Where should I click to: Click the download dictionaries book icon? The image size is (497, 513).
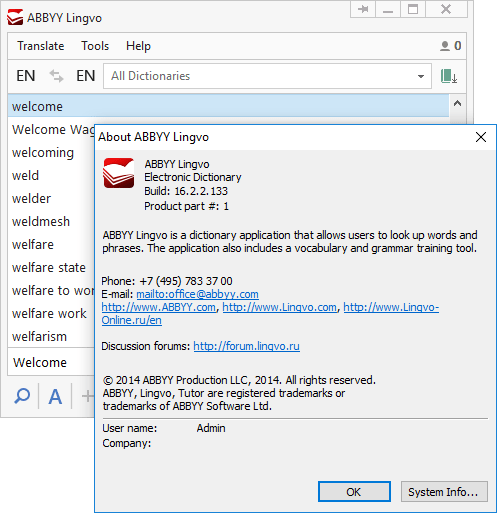(x=449, y=76)
